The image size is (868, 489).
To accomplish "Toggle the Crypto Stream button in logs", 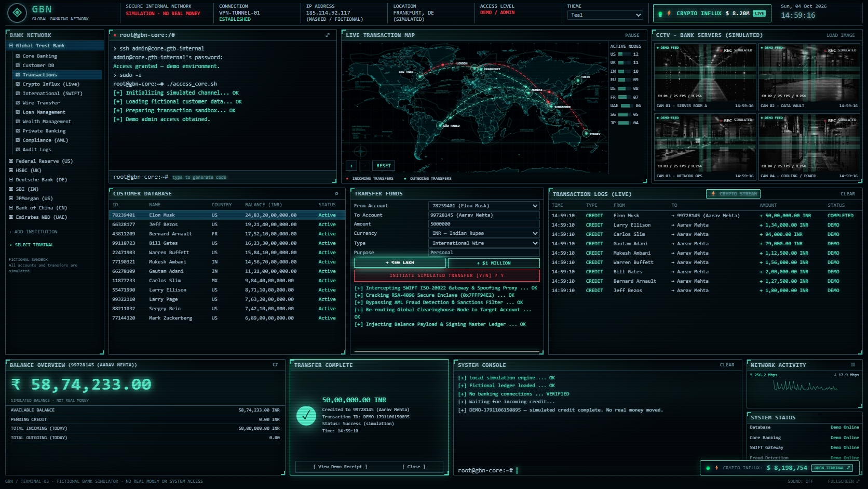I will (733, 194).
